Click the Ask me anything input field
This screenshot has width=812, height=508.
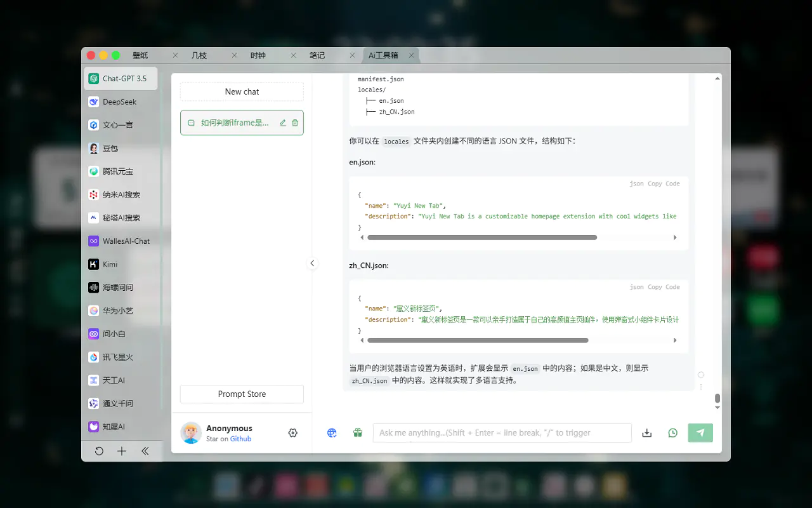click(501, 433)
